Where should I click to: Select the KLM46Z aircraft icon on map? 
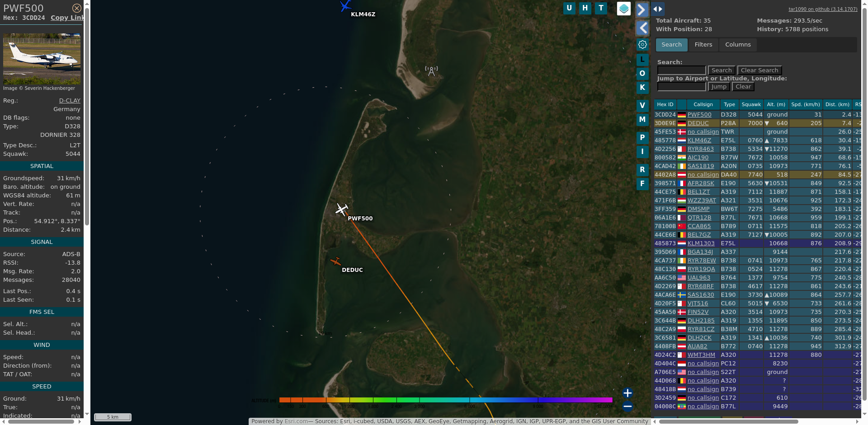coord(345,6)
